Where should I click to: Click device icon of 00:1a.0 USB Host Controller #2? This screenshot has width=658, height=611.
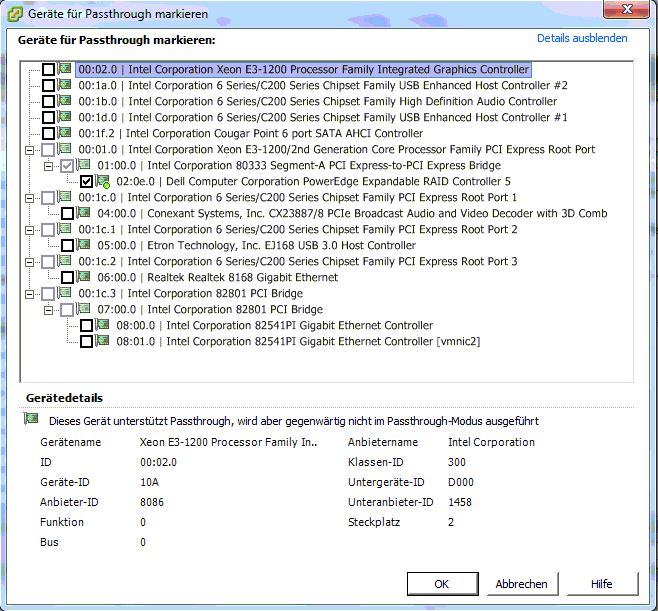(x=64, y=84)
